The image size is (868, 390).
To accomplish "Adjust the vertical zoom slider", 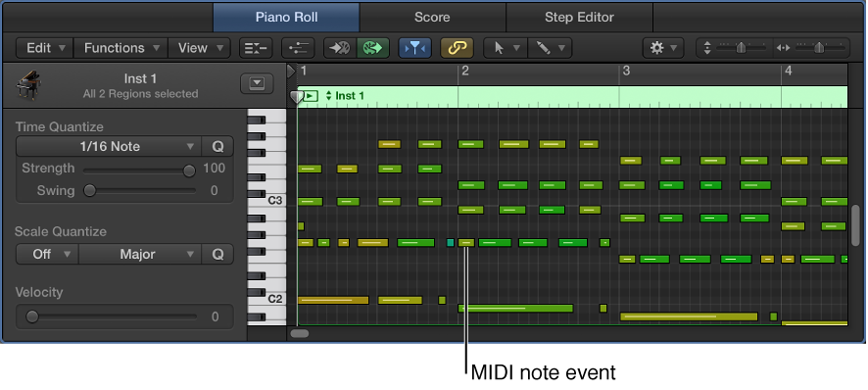I will pos(741,48).
